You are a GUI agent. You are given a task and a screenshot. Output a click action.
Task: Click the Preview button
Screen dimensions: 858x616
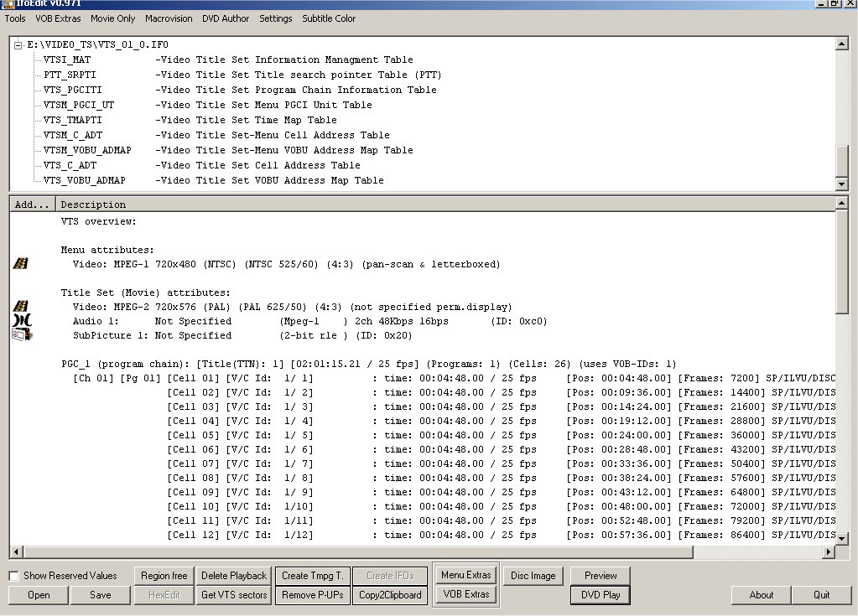pyautogui.click(x=601, y=576)
